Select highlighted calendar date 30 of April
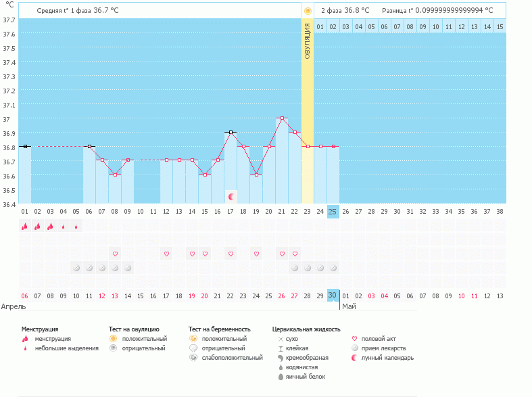This screenshot has height=397, width=532. (333, 296)
